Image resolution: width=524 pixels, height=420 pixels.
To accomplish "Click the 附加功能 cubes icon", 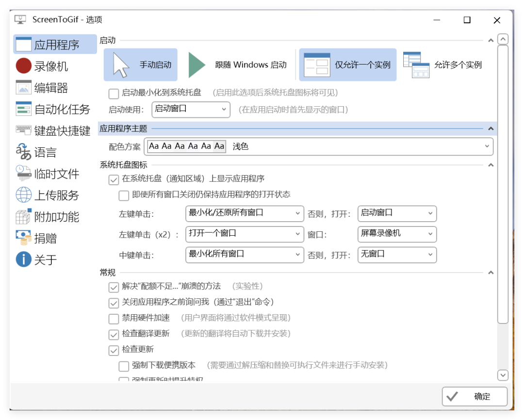I will click(x=23, y=216).
